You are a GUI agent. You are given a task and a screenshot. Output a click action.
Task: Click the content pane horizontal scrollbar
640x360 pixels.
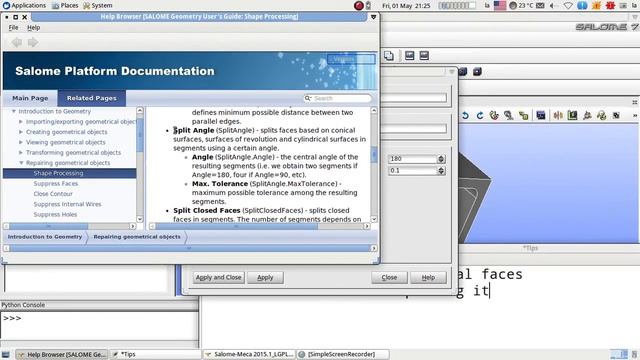[x=260, y=226]
